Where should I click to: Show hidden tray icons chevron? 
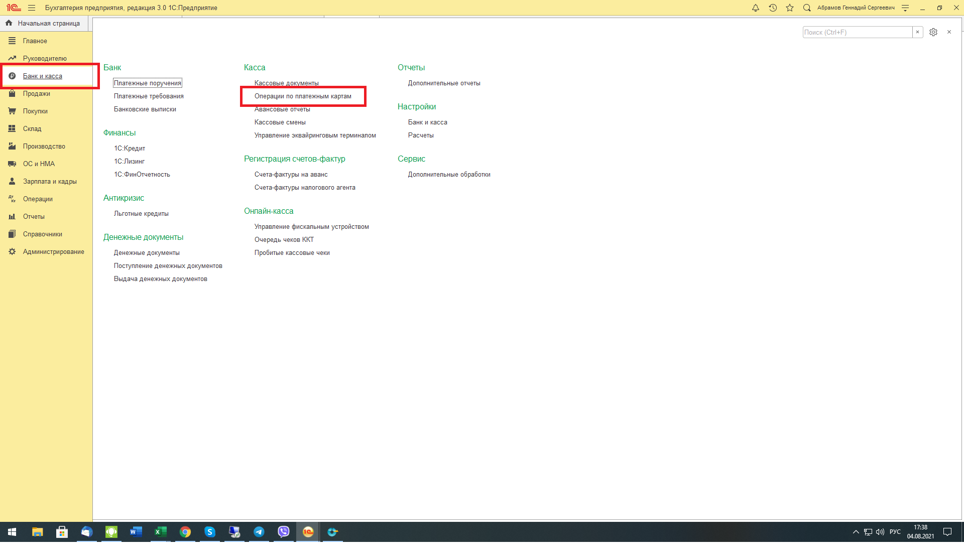pyautogui.click(x=856, y=532)
